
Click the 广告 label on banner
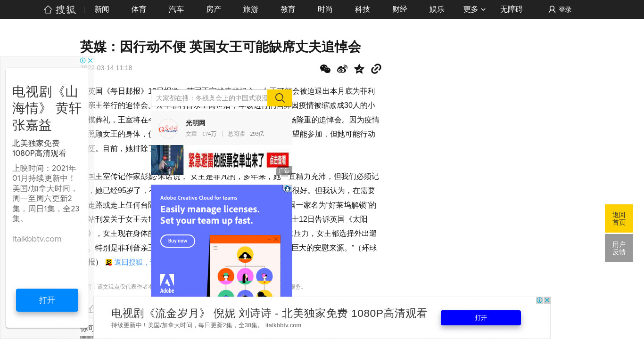click(284, 171)
